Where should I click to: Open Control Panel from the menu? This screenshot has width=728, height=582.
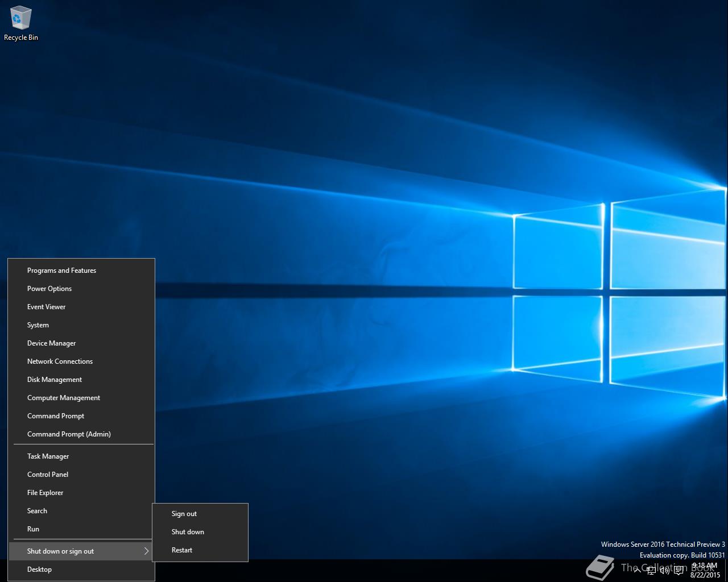click(x=81, y=475)
